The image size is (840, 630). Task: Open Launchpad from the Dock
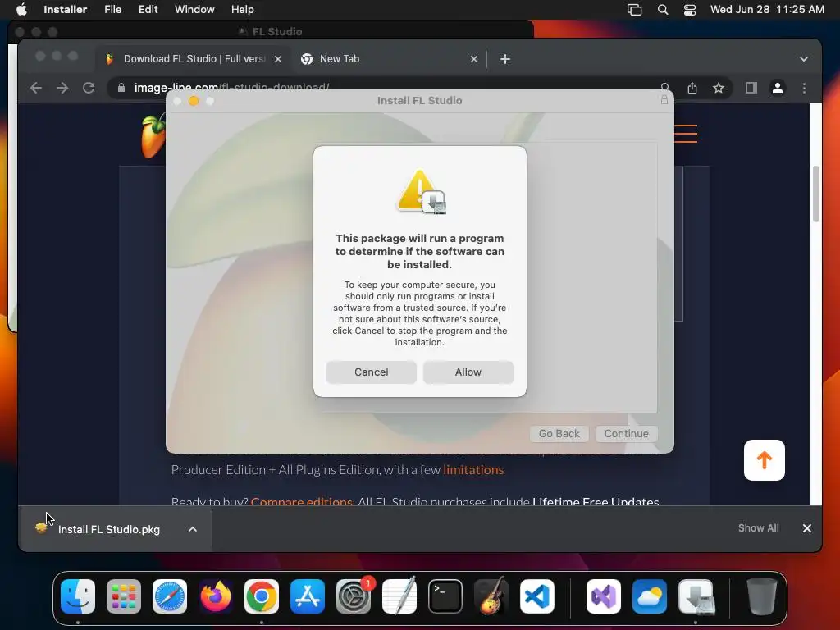pyautogui.click(x=124, y=596)
